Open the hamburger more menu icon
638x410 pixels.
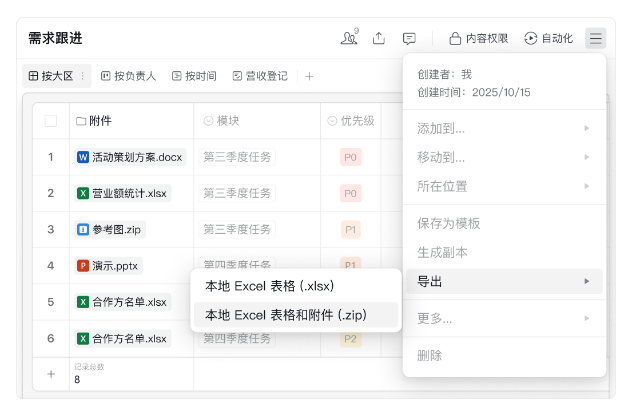[x=596, y=38]
